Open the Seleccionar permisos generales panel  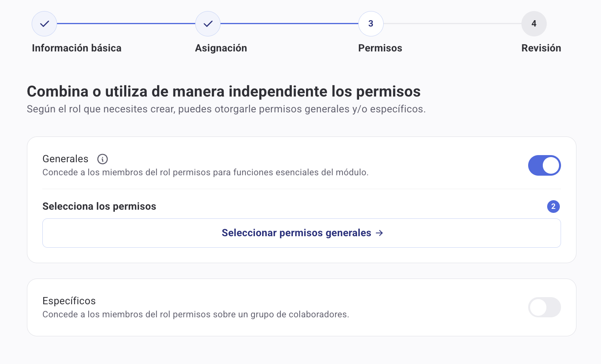tap(302, 233)
